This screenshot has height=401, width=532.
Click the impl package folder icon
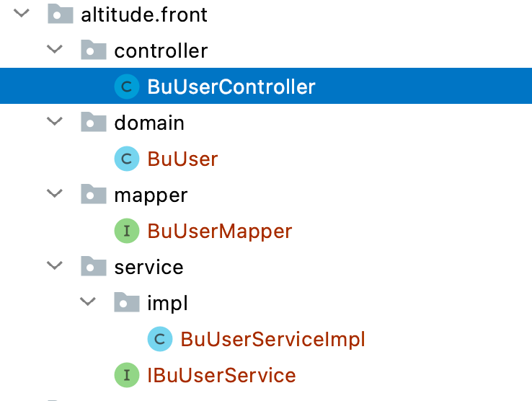127,303
